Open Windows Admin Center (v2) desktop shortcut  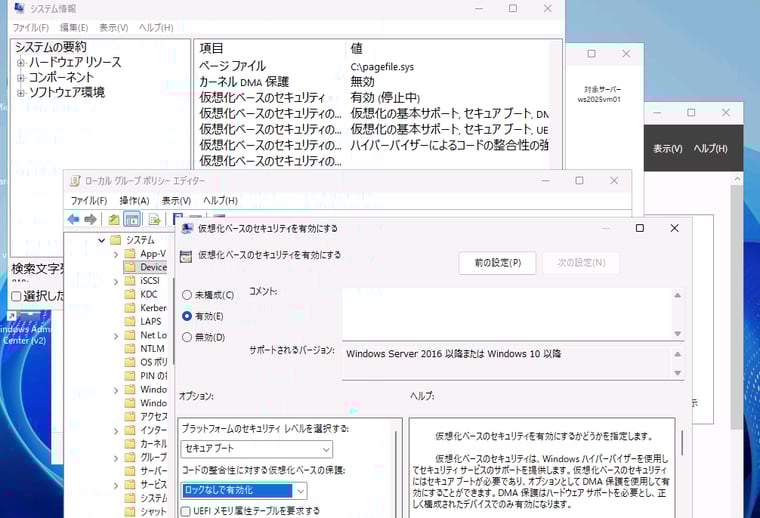[x=25, y=329]
